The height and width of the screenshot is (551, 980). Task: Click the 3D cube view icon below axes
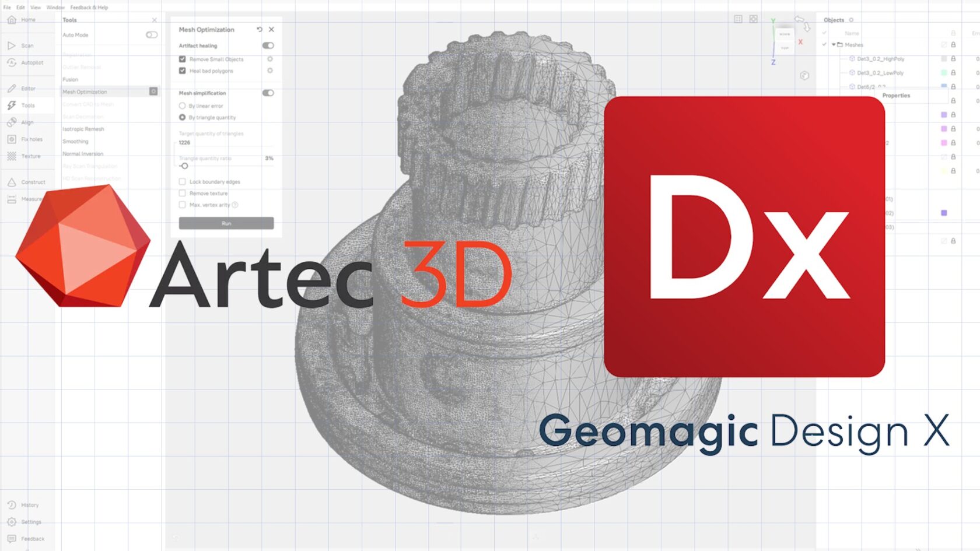804,75
